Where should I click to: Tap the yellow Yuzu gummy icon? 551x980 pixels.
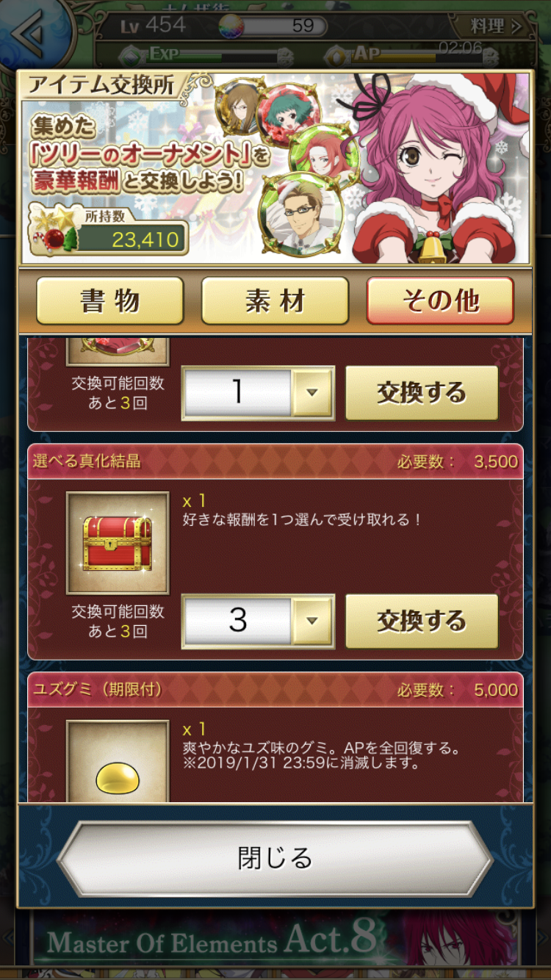118,778
